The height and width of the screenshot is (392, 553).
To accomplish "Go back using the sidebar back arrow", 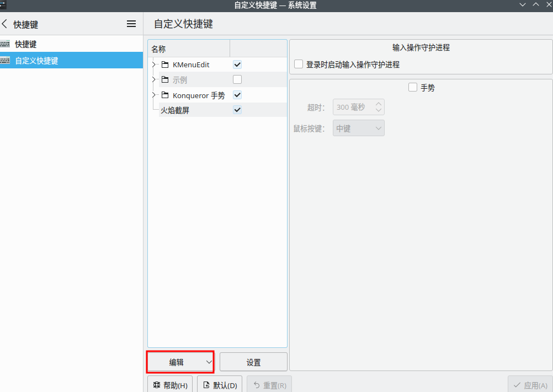I will (4, 24).
